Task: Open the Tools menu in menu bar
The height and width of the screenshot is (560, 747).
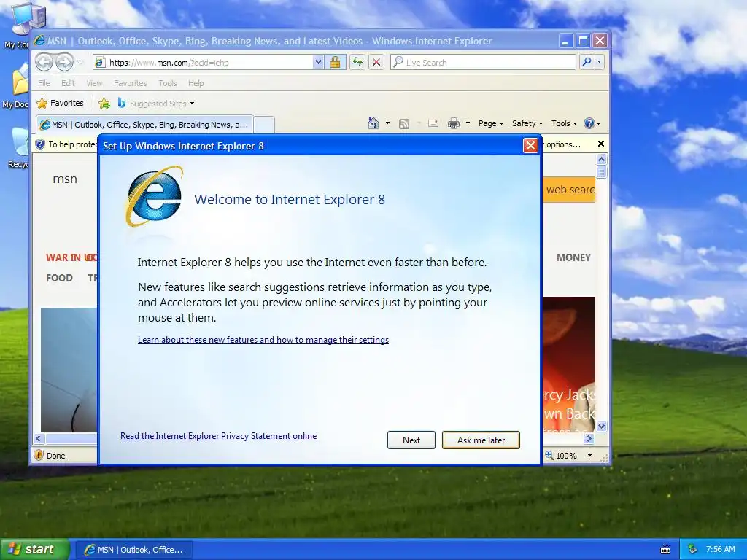Action: [x=168, y=83]
